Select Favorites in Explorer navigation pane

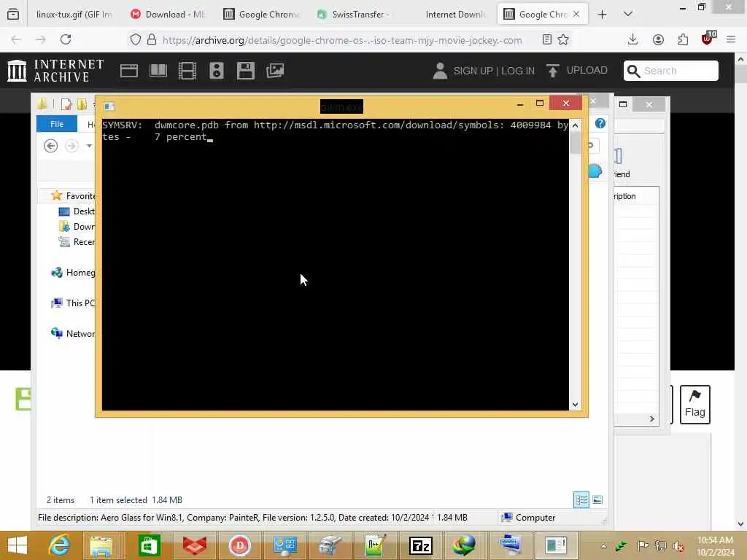click(73, 195)
